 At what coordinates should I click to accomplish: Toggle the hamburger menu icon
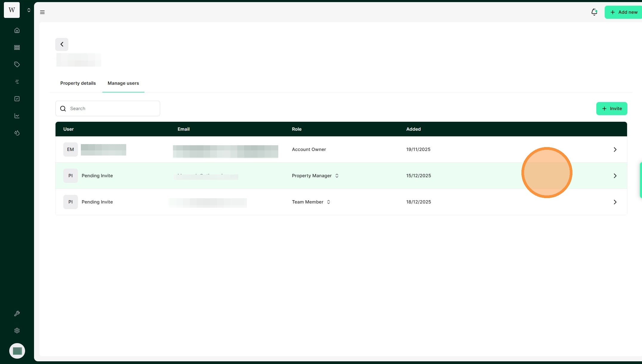click(x=42, y=12)
